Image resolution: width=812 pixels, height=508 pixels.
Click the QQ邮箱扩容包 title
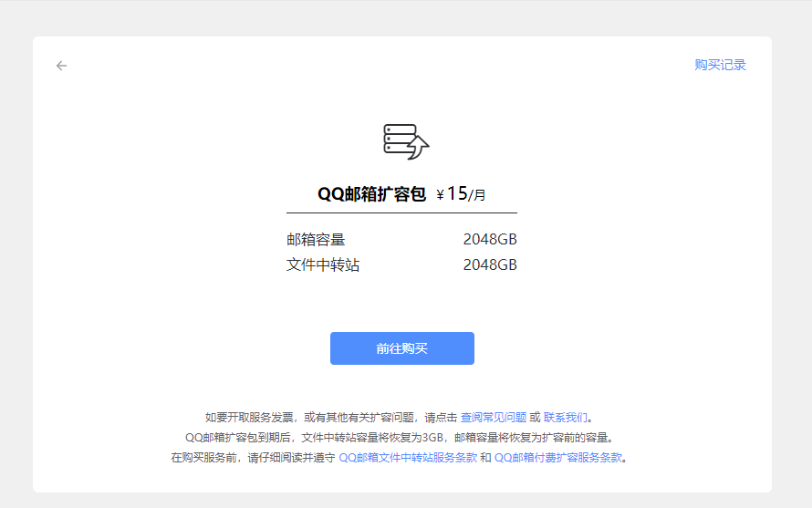coord(371,194)
